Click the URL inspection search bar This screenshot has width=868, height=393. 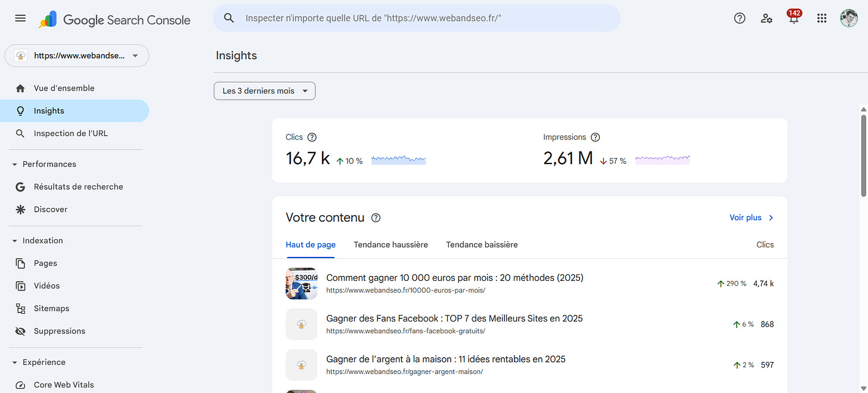pos(417,18)
